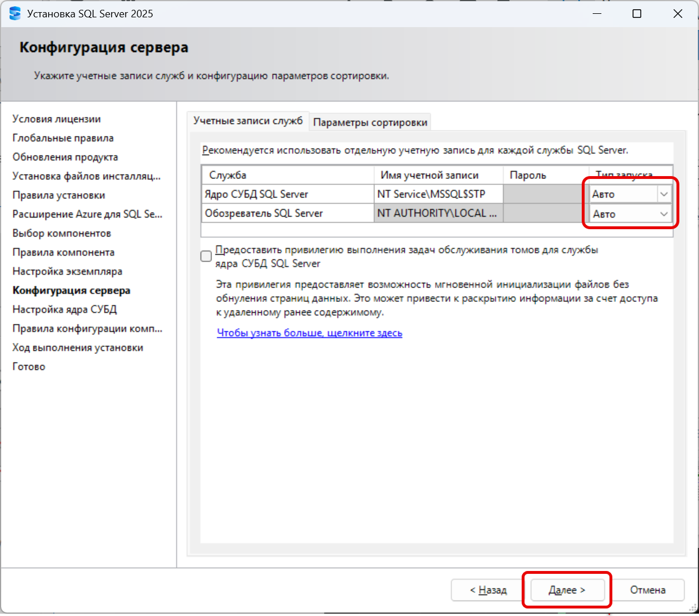Select the Расширение Azure для SQL Server step
This screenshot has width=699, height=616.
coord(87,214)
